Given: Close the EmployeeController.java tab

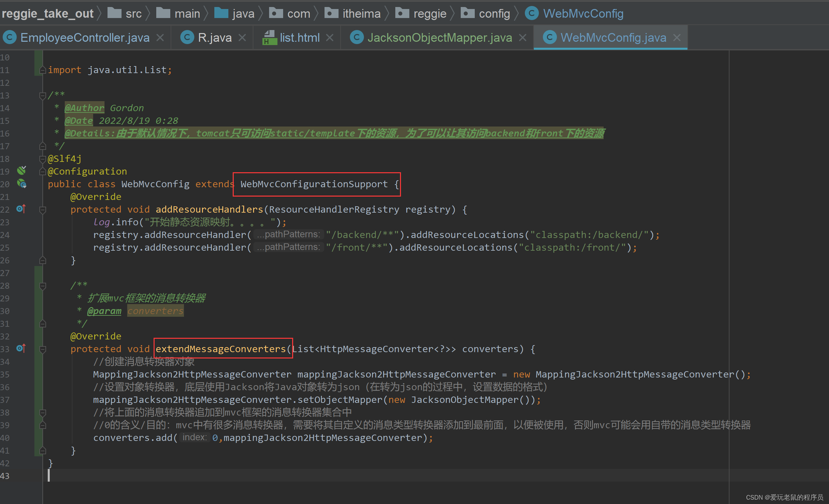Looking at the screenshot, I should [x=161, y=38].
